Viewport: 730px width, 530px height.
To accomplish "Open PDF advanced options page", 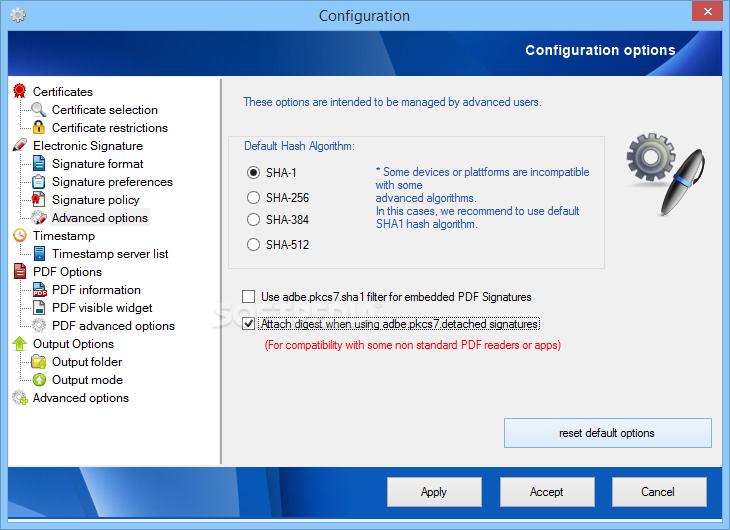I will pos(114,326).
